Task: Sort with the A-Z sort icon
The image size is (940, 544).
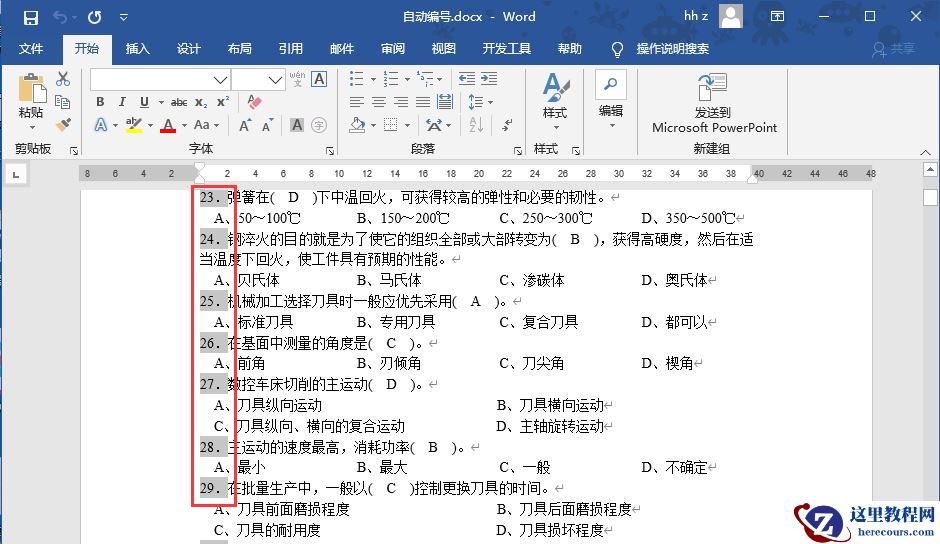Action: pyautogui.click(x=476, y=125)
